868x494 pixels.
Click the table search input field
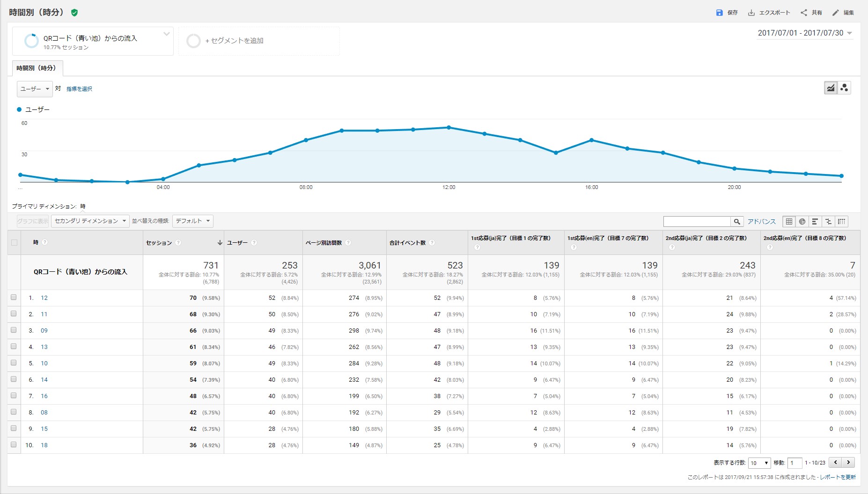coord(697,222)
